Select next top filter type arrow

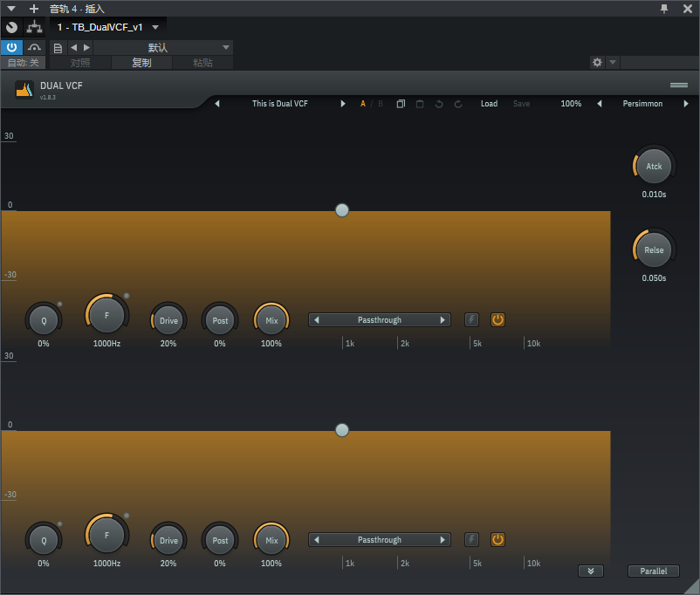(443, 319)
